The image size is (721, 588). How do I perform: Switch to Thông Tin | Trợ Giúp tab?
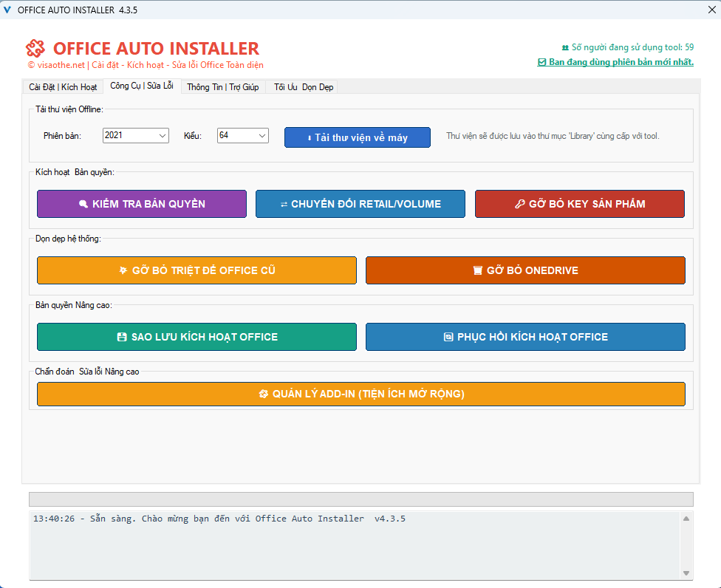tap(223, 87)
